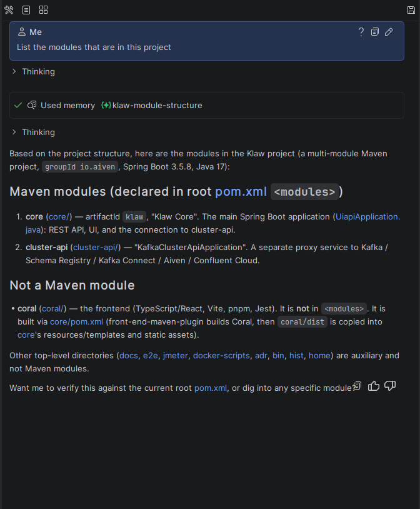Edit the Me message with pencil icon

389,32
